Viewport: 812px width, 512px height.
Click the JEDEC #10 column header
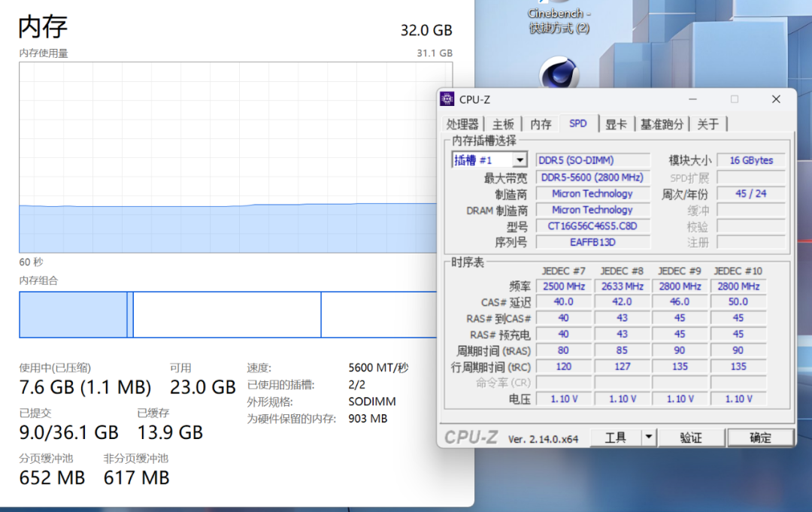pyautogui.click(x=738, y=271)
